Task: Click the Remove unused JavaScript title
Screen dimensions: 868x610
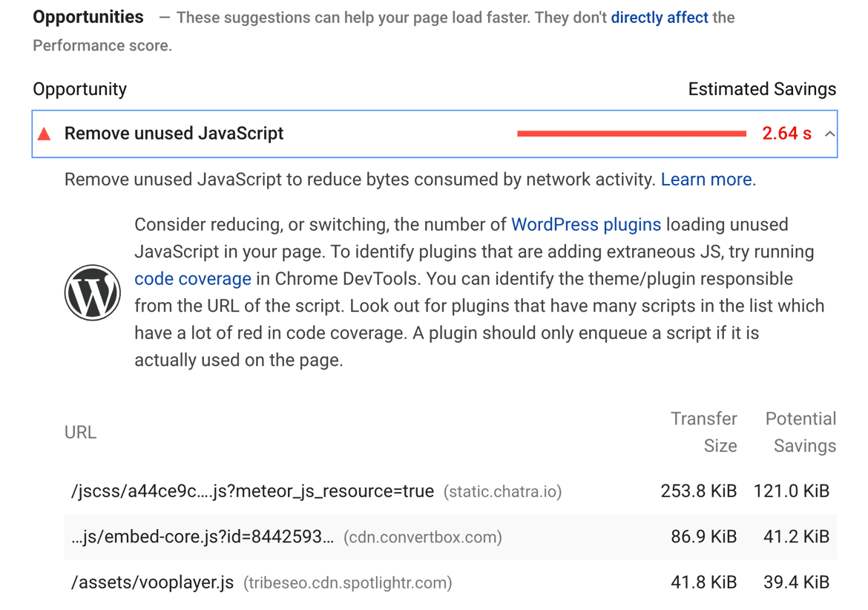Action: (174, 134)
